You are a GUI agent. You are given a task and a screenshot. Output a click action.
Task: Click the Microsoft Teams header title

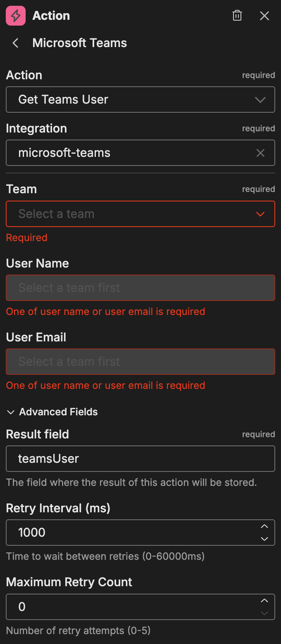coord(79,43)
